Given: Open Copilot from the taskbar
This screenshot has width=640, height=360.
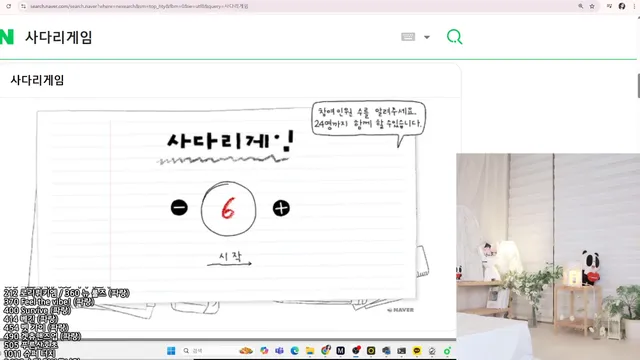Looking at the screenshot, I should 264,351.
